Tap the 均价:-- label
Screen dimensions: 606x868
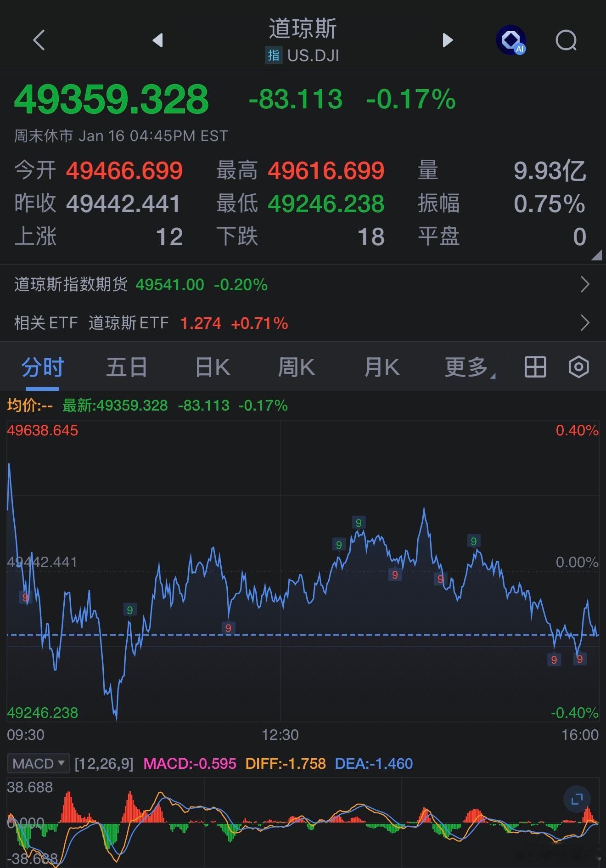[30, 405]
